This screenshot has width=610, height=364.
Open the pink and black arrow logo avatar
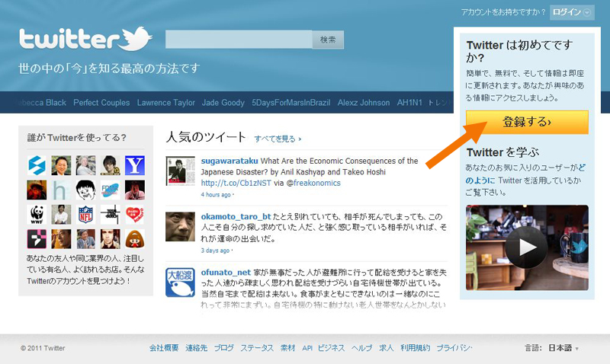[x=37, y=239]
